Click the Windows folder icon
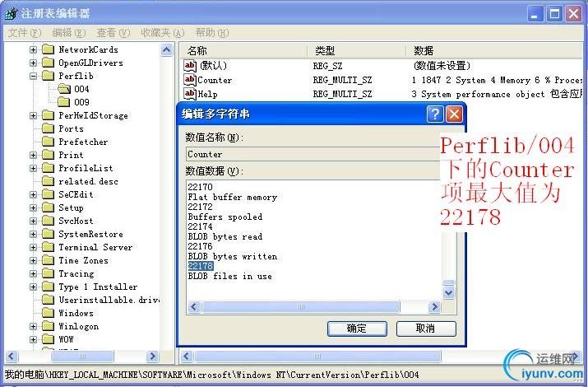Screen dimensions: 588x387 (48, 313)
